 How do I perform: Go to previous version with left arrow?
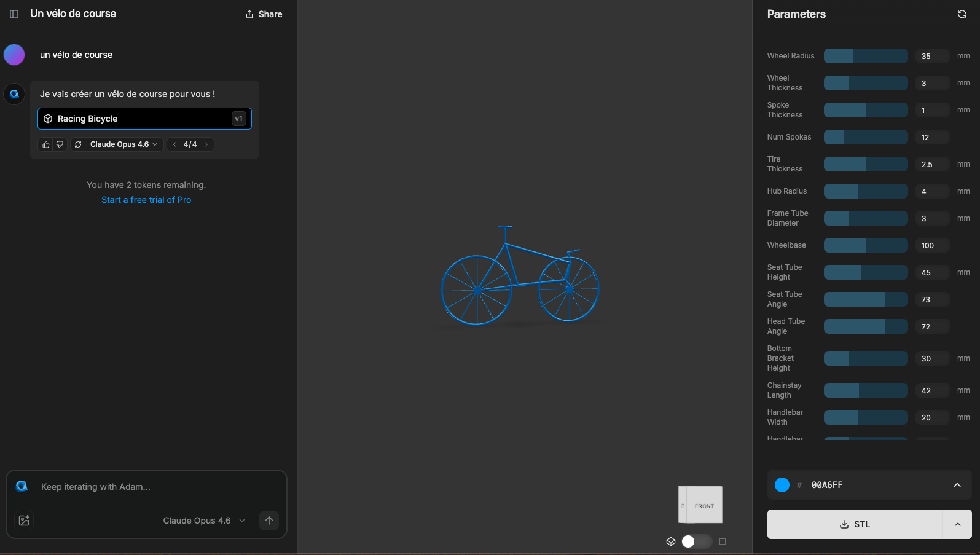[x=174, y=144]
